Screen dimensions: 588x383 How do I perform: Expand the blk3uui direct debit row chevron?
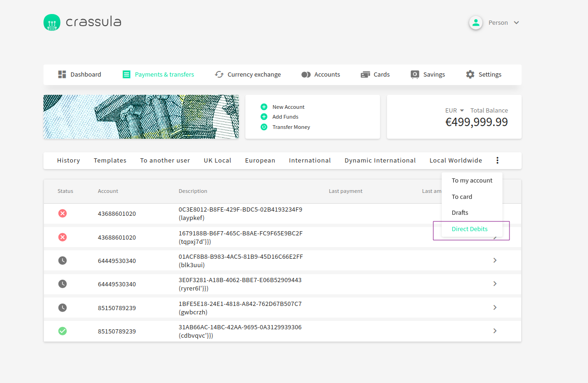tap(495, 260)
